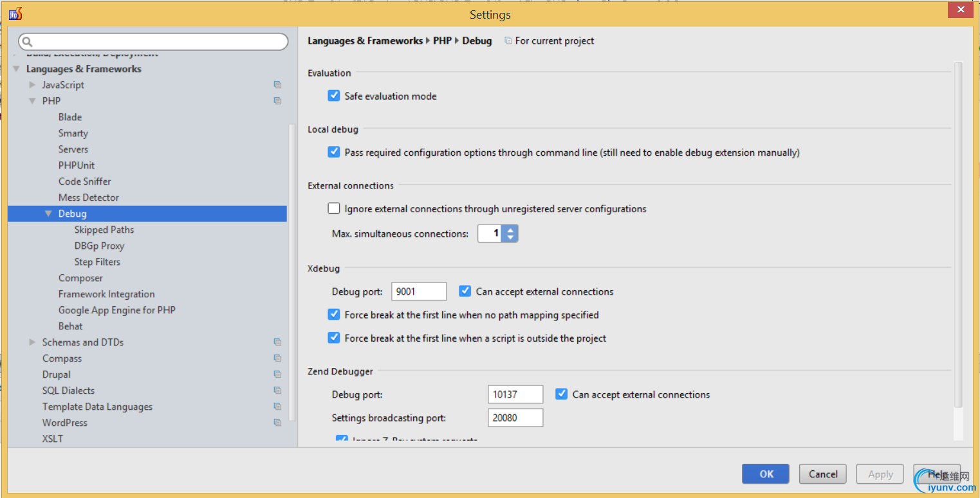Select Servers in the PHP tree
This screenshot has height=498, width=980.
click(x=73, y=149)
